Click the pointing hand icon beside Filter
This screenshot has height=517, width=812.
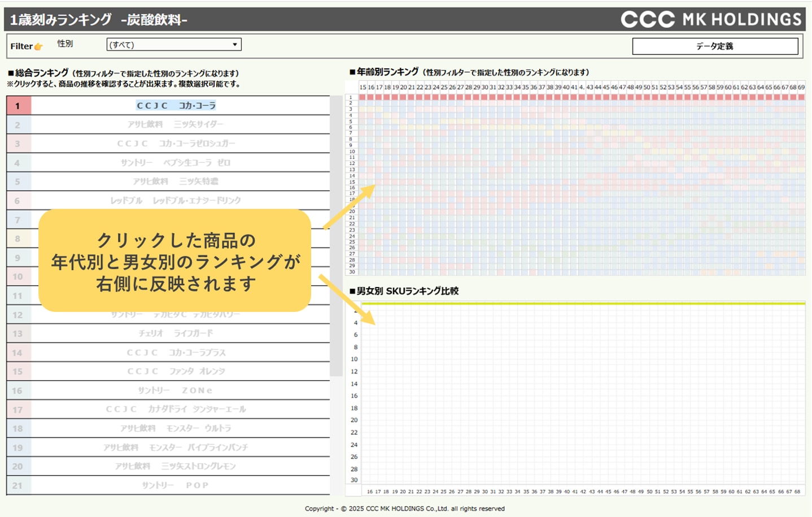pyautogui.click(x=38, y=46)
